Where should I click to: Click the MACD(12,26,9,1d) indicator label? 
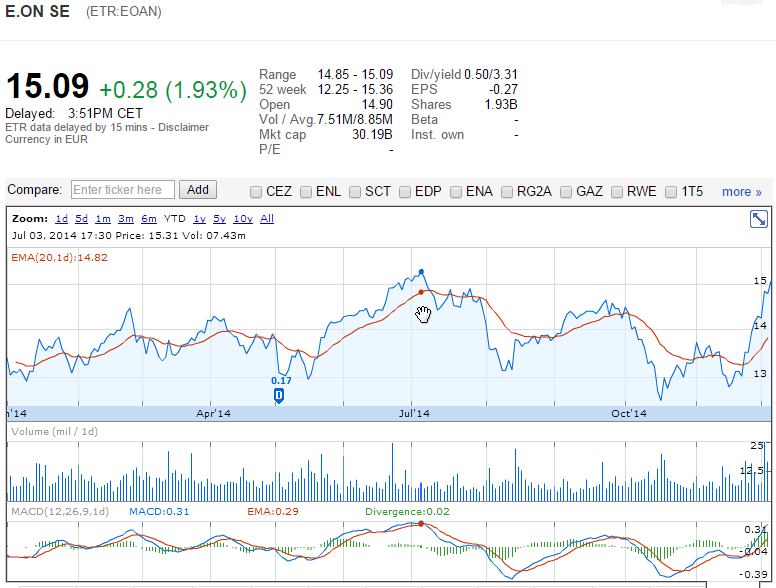tap(60, 512)
